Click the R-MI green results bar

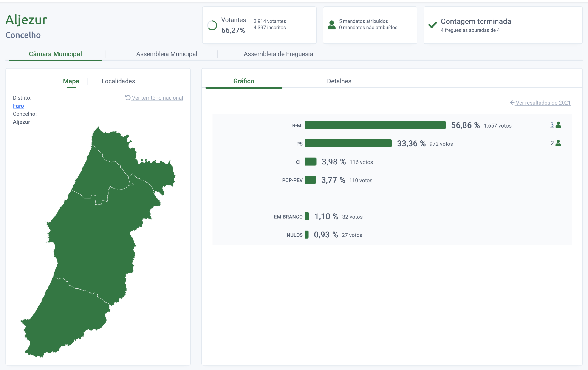[x=375, y=125]
